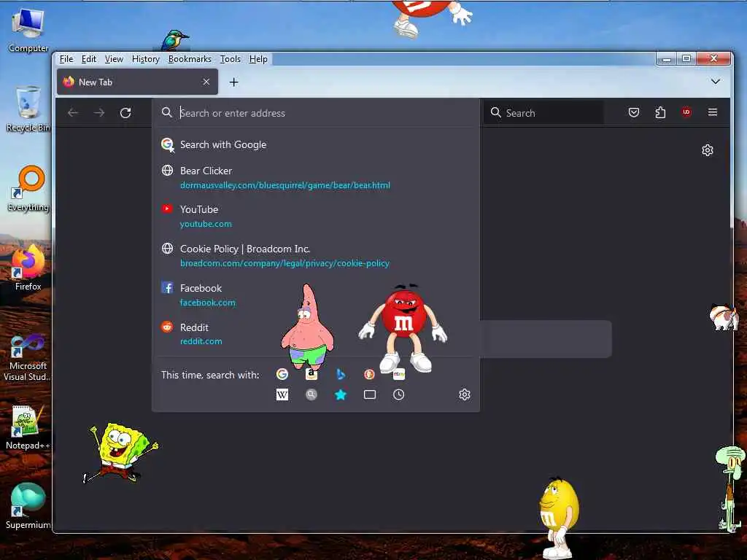Select the Notepad++ desktop shortcut
The image size is (747, 560).
point(28,427)
